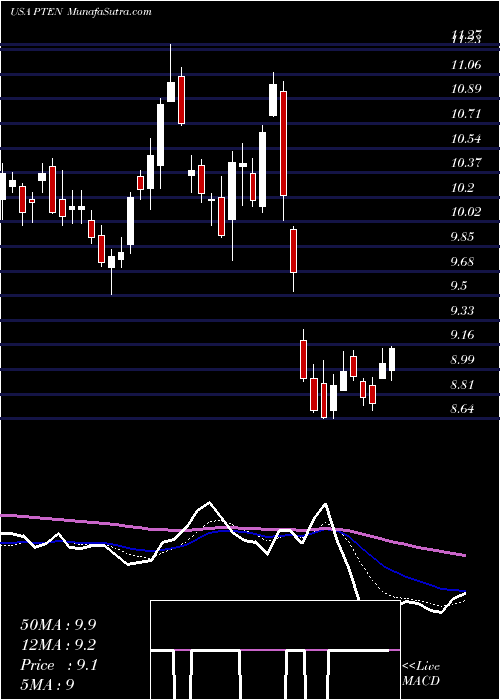Click the 8.99 price axis label

tap(462, 360)
